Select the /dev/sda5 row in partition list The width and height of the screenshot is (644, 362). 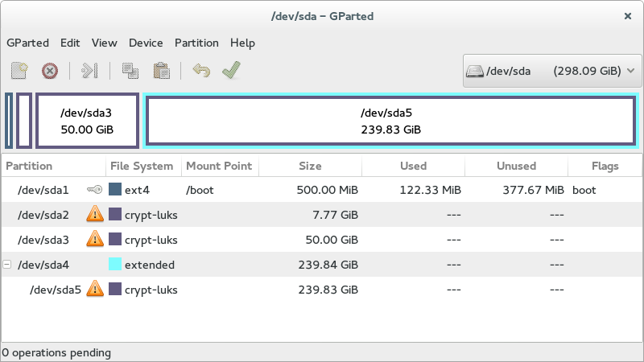(x=321, y=290)
